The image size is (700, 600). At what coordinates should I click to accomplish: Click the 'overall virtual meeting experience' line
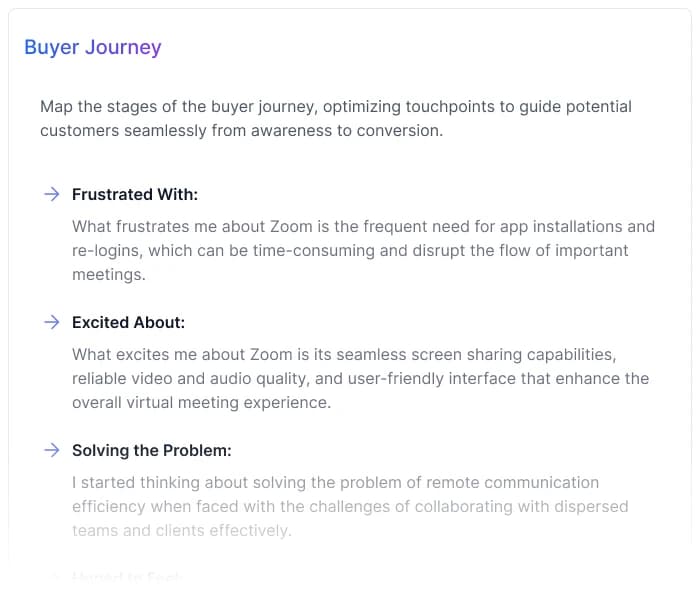pos(201,403)
